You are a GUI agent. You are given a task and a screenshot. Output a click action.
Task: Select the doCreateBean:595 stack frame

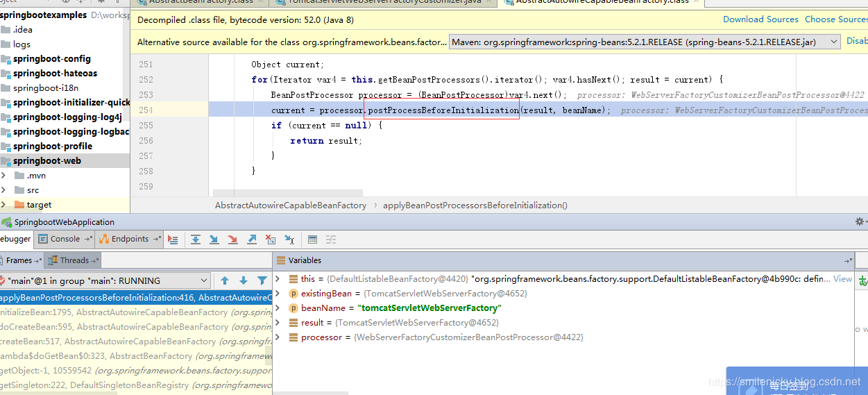pyautogui.click(x=136, y=327)
